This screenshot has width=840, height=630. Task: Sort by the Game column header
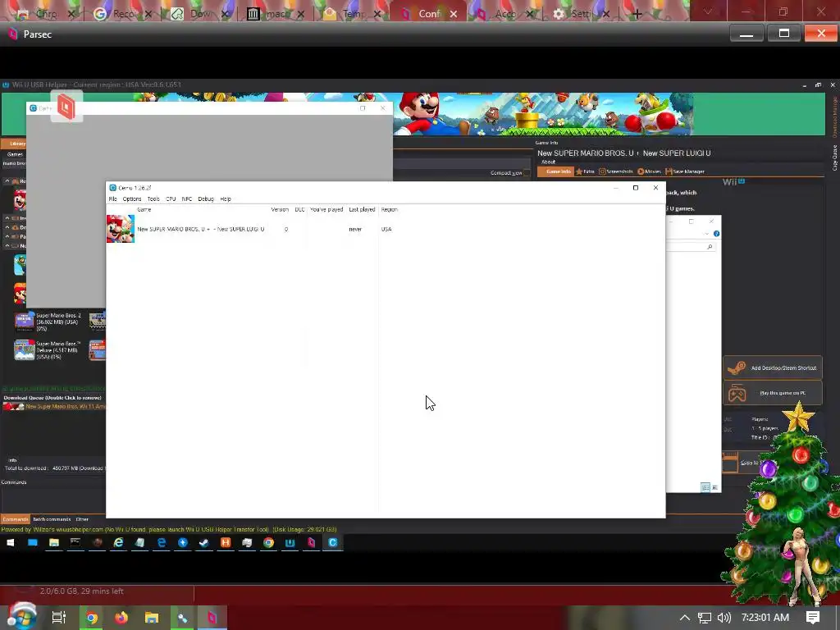144,209
